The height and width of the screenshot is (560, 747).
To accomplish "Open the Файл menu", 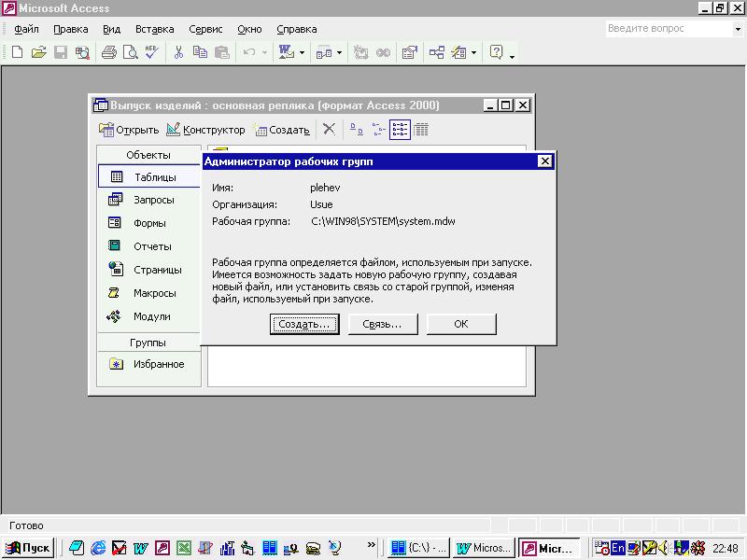I will [x=26, y=29].
